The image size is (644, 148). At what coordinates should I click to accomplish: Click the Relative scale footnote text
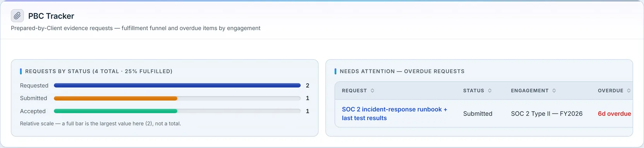coord(101,124)
